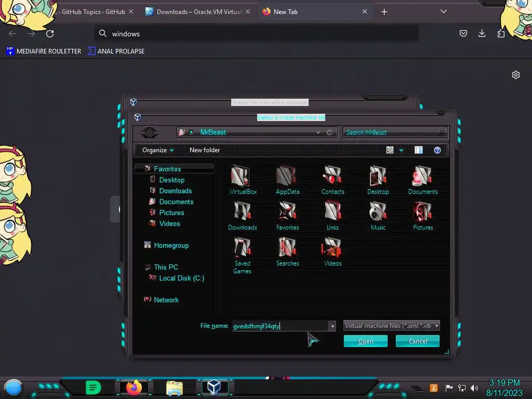Click the volume speaker tray icon
Screen dimensions: 532x399
[x=474, y=388]
